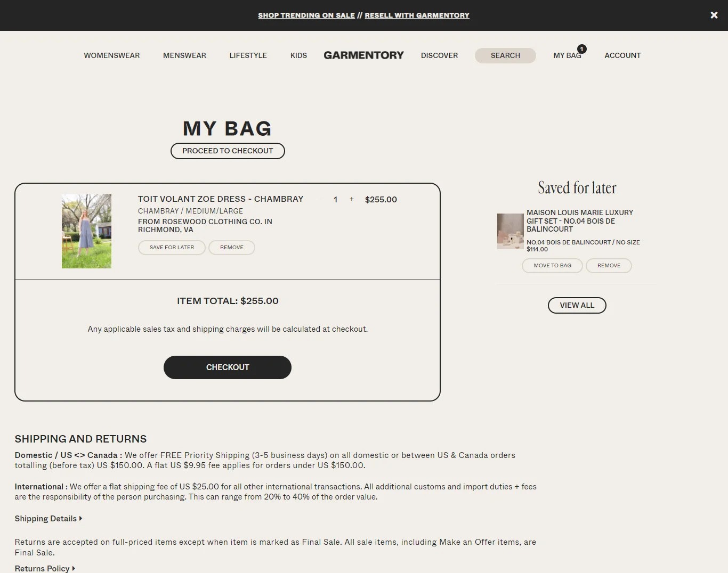
Task: Remove the Zoe Dress from bag
Action: point(232,248)
